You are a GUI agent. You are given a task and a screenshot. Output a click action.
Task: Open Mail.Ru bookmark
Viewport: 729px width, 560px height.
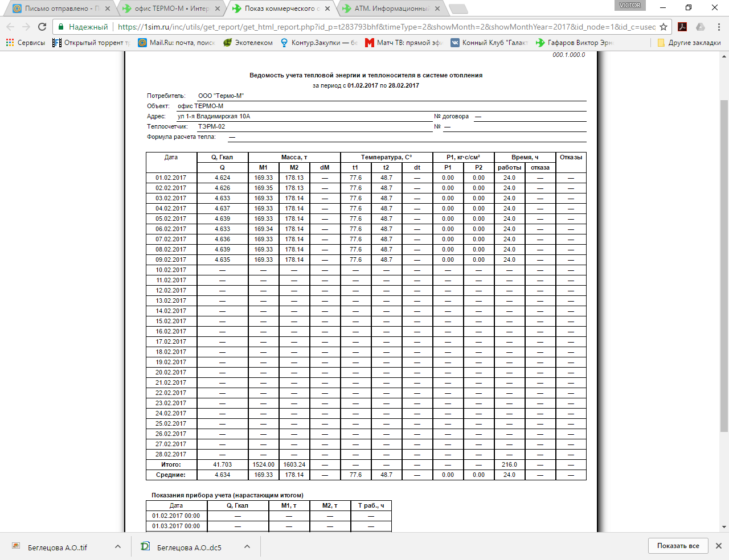[x=177, y=43]
